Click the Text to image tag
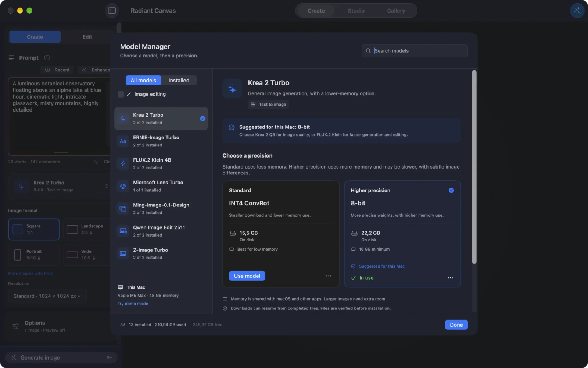Image resolution: width=588 pixels, height=368 pixels. (268, 105)
